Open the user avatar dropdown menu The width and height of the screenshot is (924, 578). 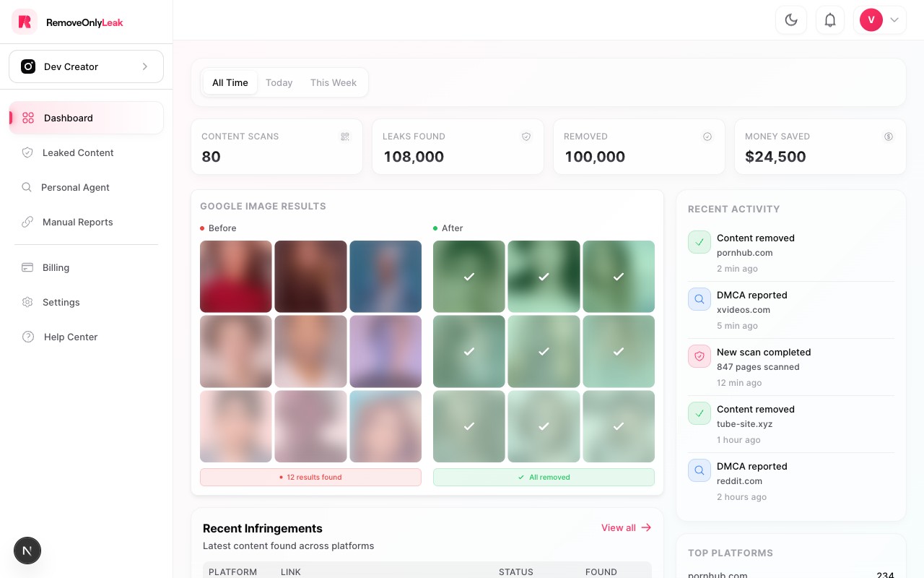coord(871,20)
